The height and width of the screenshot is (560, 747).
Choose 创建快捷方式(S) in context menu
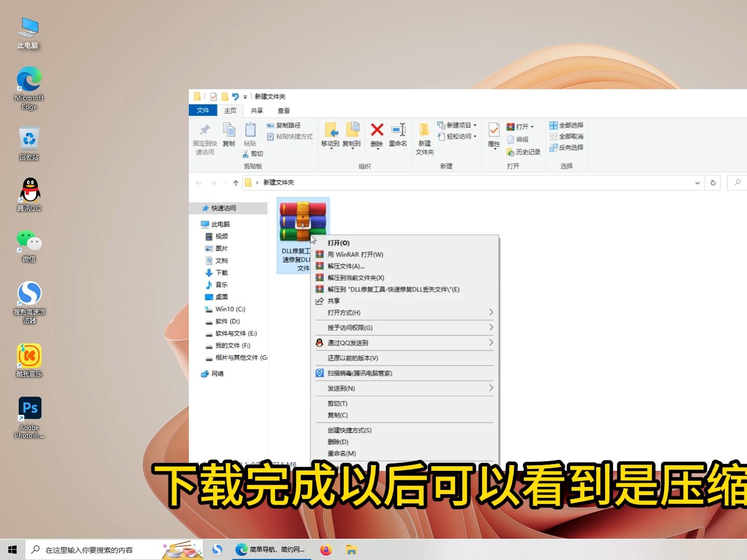tap(405, 430)
